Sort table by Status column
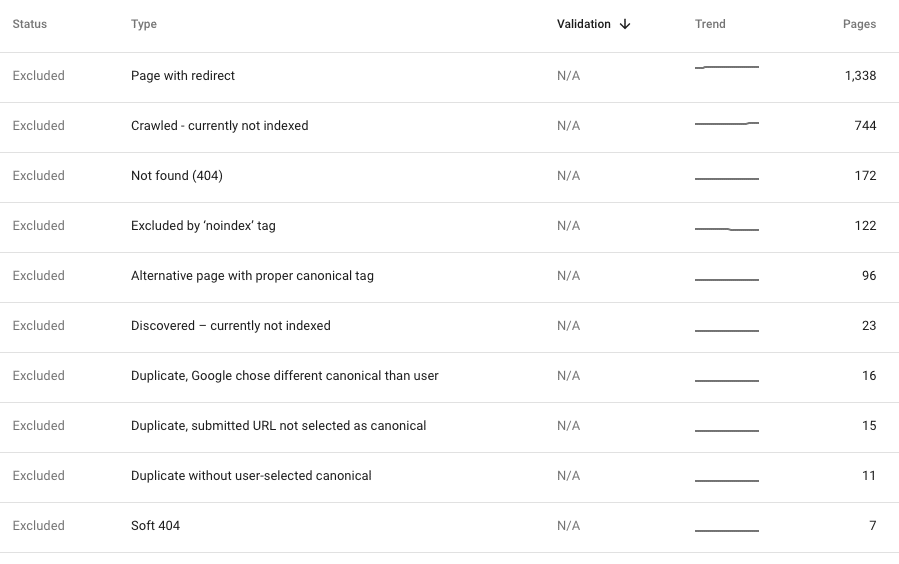The height and width of the screenshot is (564, 899). (30, 24)
